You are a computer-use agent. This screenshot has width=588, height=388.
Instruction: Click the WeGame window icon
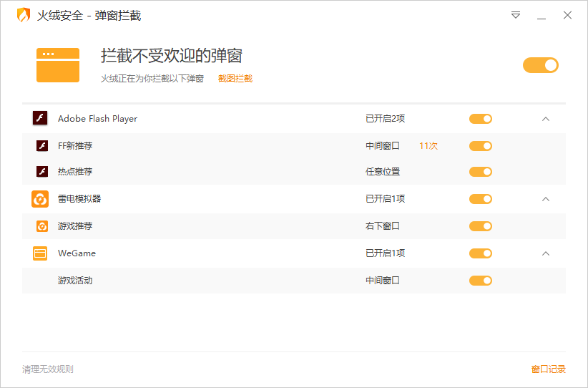point(40,253)
